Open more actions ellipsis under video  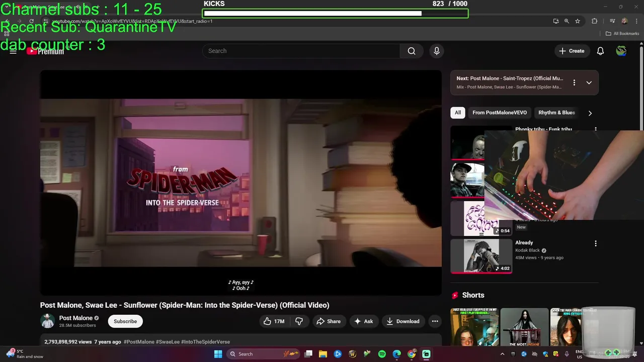(x=435, y=321)
